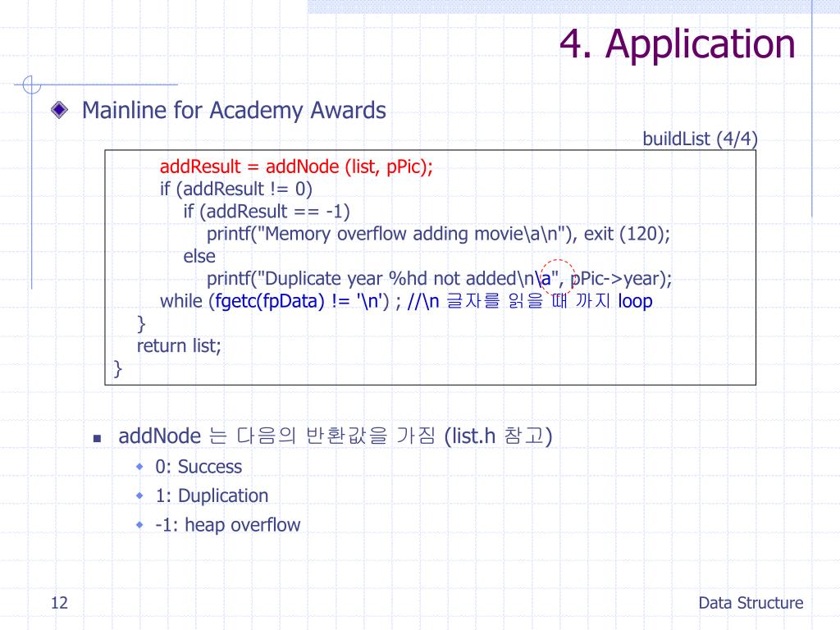Click the small diamond bullet before '0: Success'
The image size is (840, 630).
(139, 467)
